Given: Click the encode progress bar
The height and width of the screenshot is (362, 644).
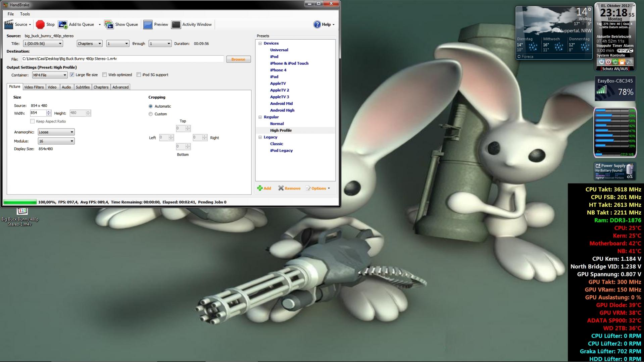Looking at the screenshot, I should pyautogui.click(x=20, y=202).
